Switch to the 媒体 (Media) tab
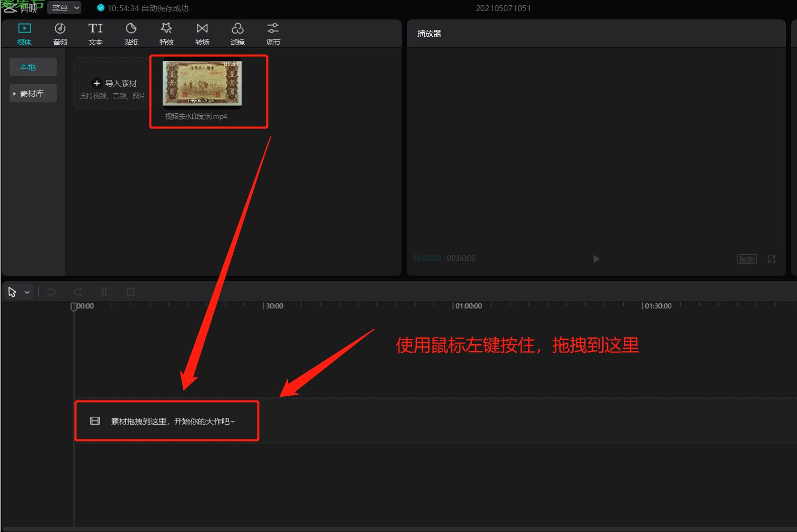 click(x=24, y=34)
